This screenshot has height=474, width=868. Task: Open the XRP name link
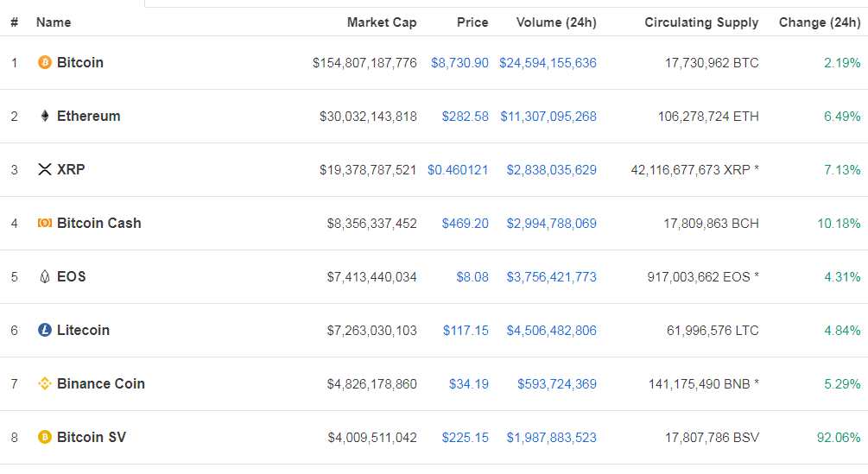coord(71,169)
